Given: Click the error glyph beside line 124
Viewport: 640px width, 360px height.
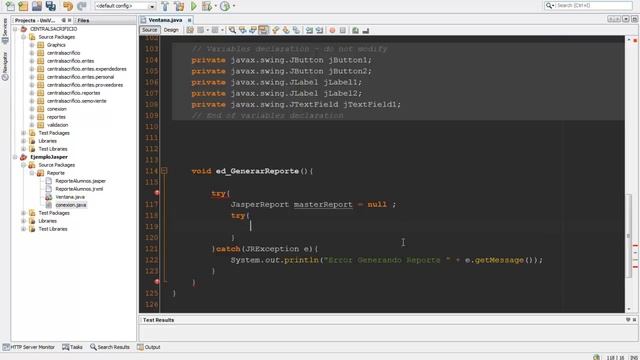Looking at the screenshot, I should pyautogui.click(x=157, y=282).
